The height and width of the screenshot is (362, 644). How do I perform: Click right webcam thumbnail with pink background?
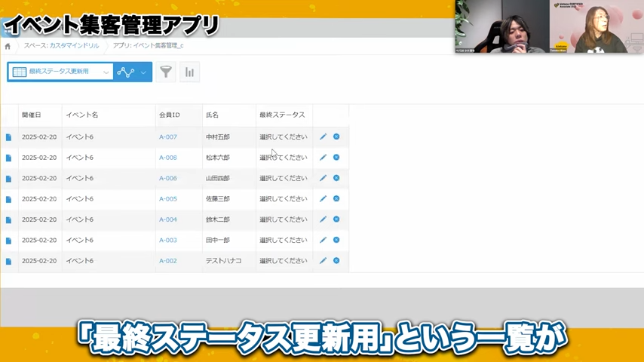click(596, 26)
